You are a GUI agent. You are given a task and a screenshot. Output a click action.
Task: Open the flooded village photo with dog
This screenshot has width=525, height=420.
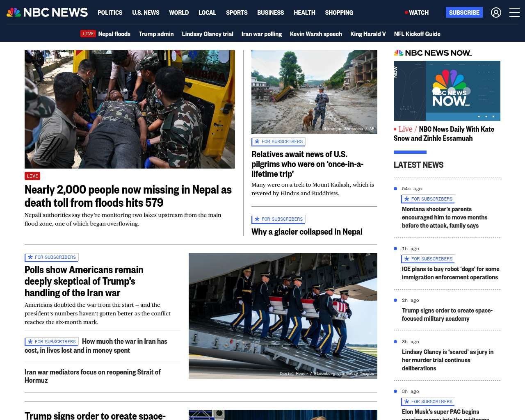click(314, 92)
